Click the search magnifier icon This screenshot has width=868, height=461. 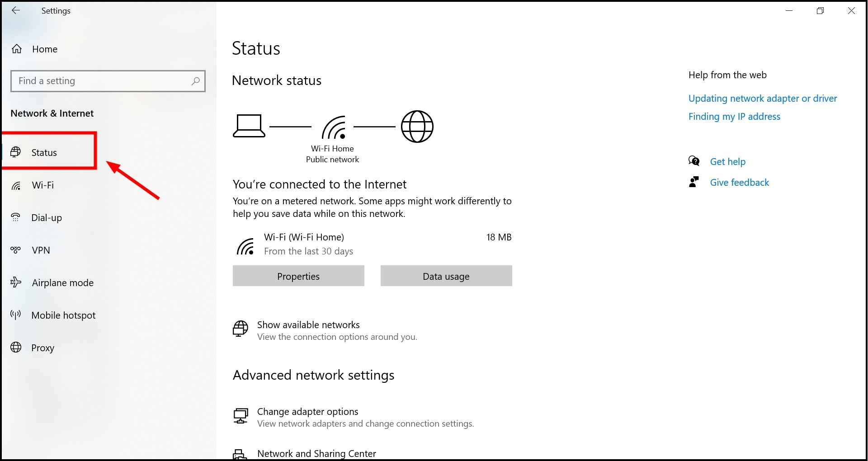coord(195,81)
